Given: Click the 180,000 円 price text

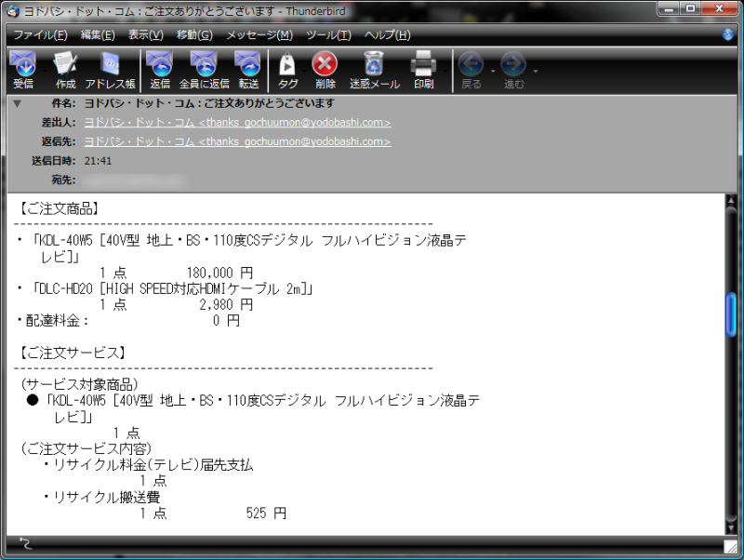Looking at the screenshot, I should 219,273.
